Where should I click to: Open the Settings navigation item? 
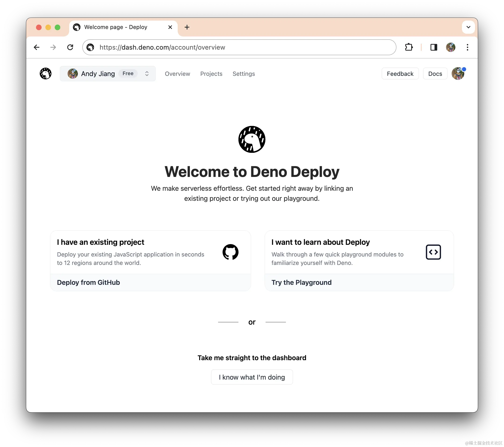pos(244,73)
